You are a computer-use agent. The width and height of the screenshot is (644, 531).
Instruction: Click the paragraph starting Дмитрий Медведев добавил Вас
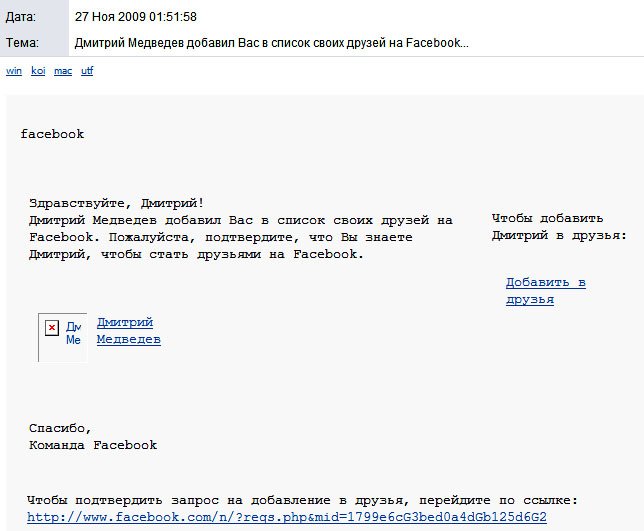tap(240, 237)
